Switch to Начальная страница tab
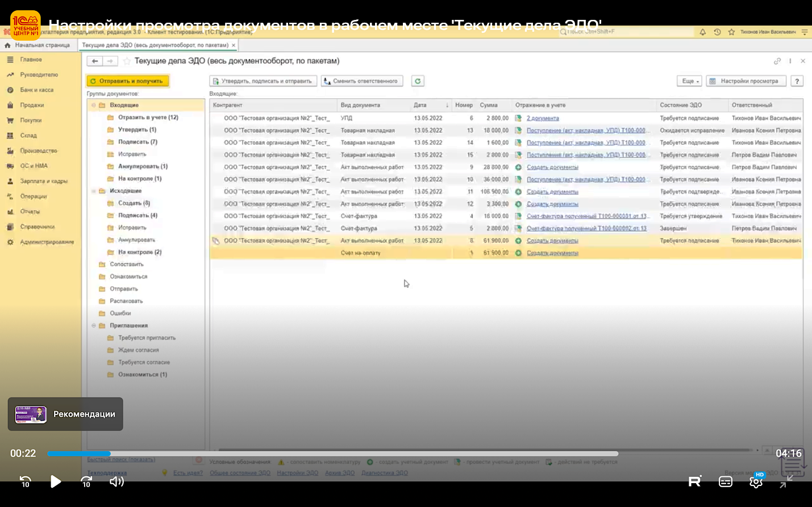Image resolution: width=812 pixels, height=507 pixels. click(x=41, y=45)
